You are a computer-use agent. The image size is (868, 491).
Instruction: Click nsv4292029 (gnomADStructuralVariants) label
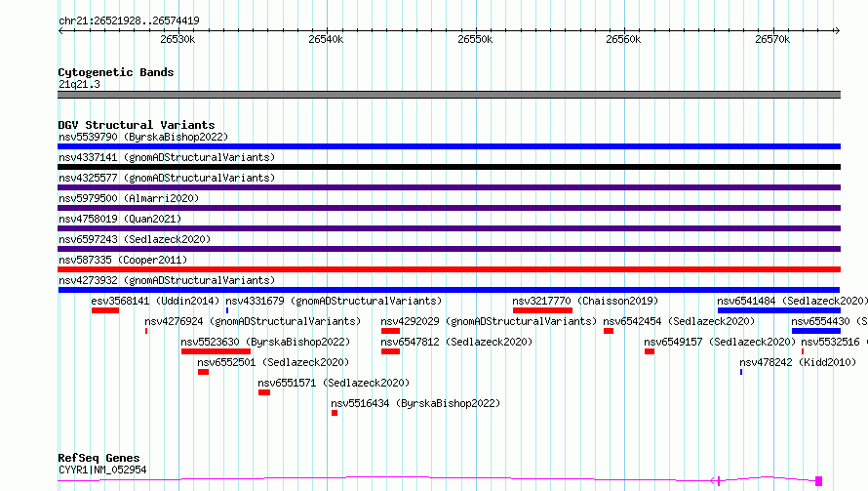point(489,321)
